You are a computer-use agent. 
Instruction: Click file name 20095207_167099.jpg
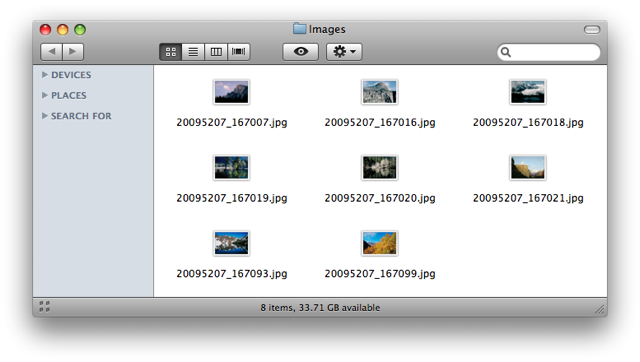click(x=380, y=273)
